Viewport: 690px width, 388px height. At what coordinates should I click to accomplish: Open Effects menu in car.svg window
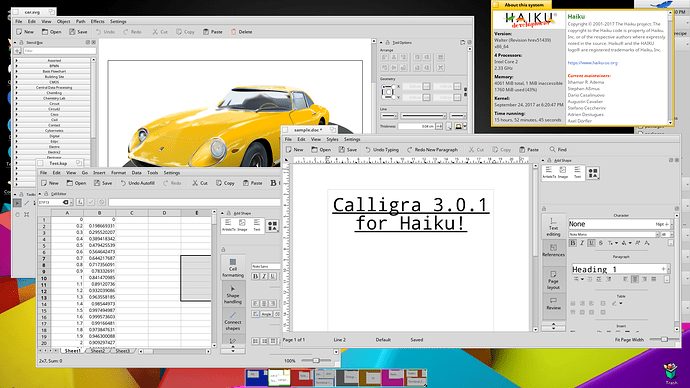coord(98,21)
